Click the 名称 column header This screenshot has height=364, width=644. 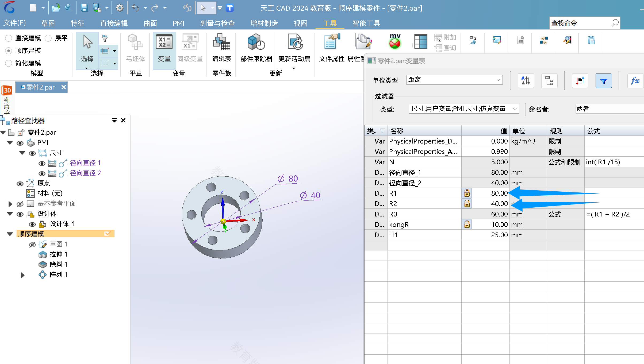(424, 131)
